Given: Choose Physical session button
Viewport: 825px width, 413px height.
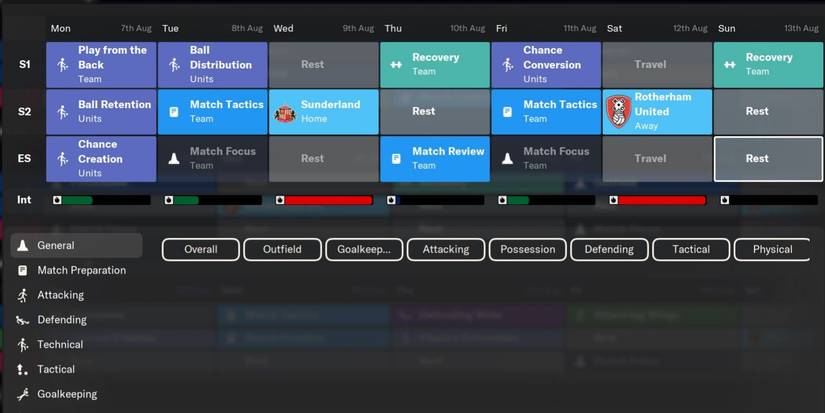Looking at the screenshot, I should click(772, 249).
